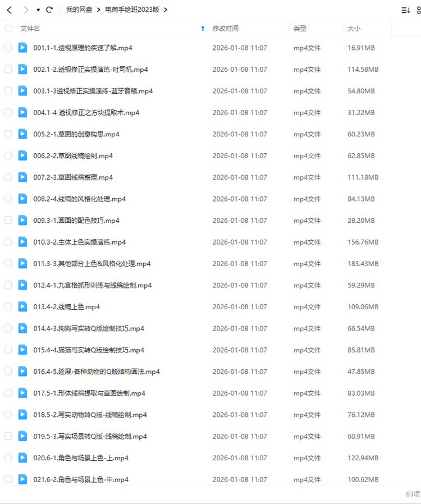This screenshot has width=421, height=504.
Task: Refresh the folder with the reload icon
Action: point(49,10)
